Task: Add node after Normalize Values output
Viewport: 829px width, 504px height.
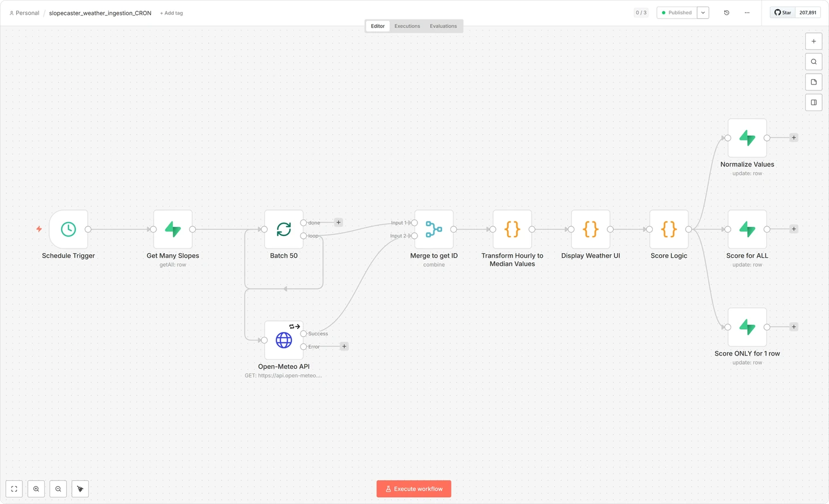Action: (x=794, y=138)
